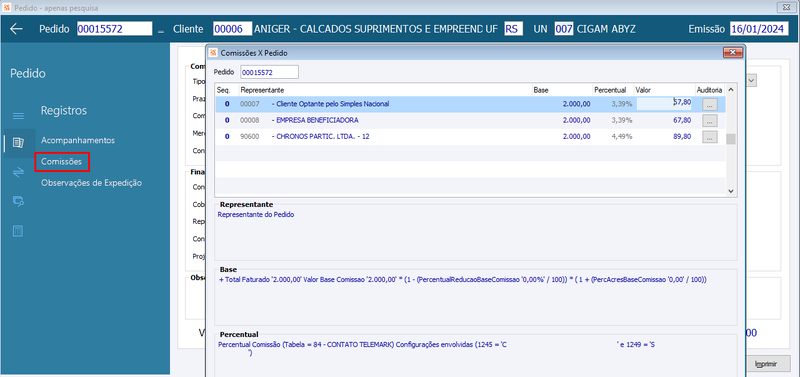Click the UN field showing 007

pyautogui.click(x=564, y=29)
